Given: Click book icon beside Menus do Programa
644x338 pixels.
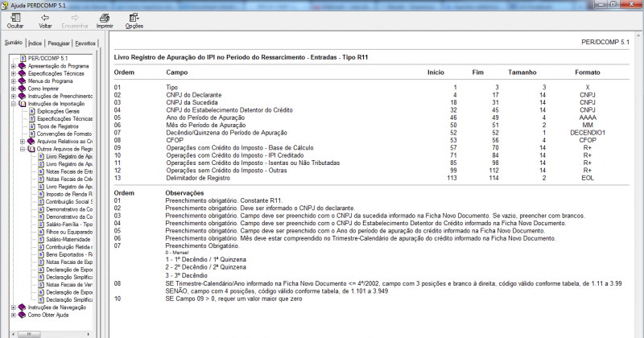Looking at the screenshot, I should coord(23,81).
